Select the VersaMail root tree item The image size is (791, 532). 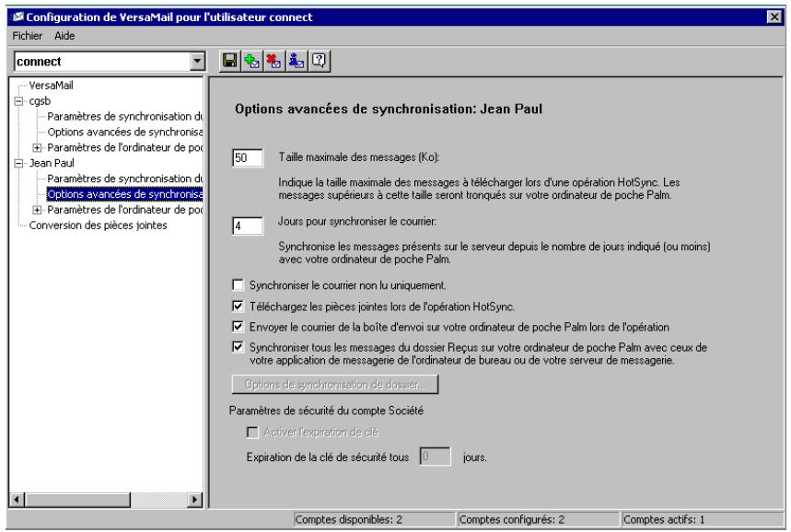[51, 86]
